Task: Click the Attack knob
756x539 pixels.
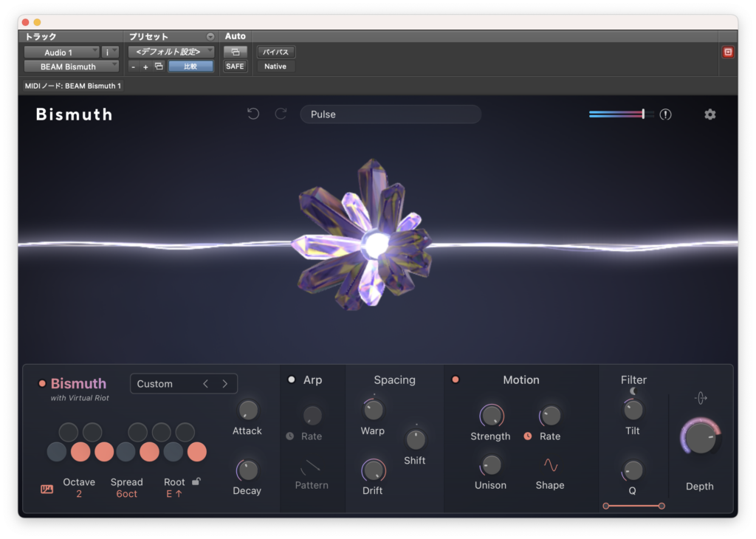Action: [x=248, y=411]
